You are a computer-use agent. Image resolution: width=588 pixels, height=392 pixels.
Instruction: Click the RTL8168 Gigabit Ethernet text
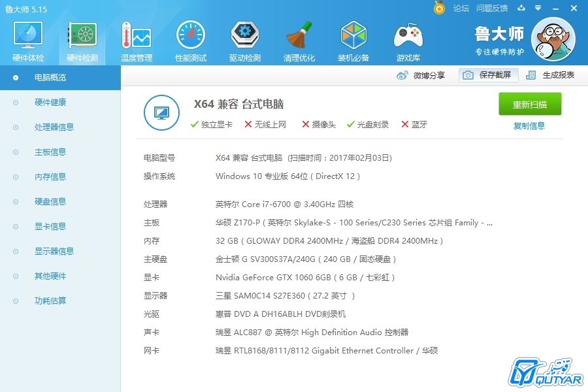click(327, 351)
